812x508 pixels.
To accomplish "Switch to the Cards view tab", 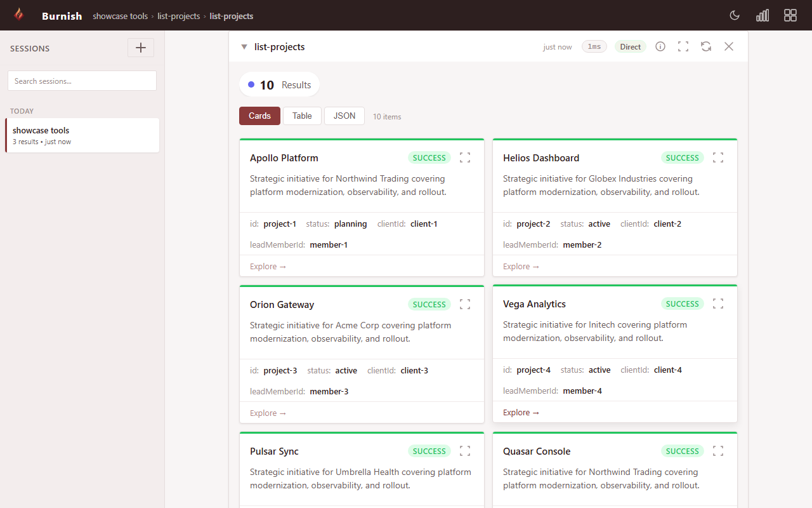I will (x=259, y=116).
